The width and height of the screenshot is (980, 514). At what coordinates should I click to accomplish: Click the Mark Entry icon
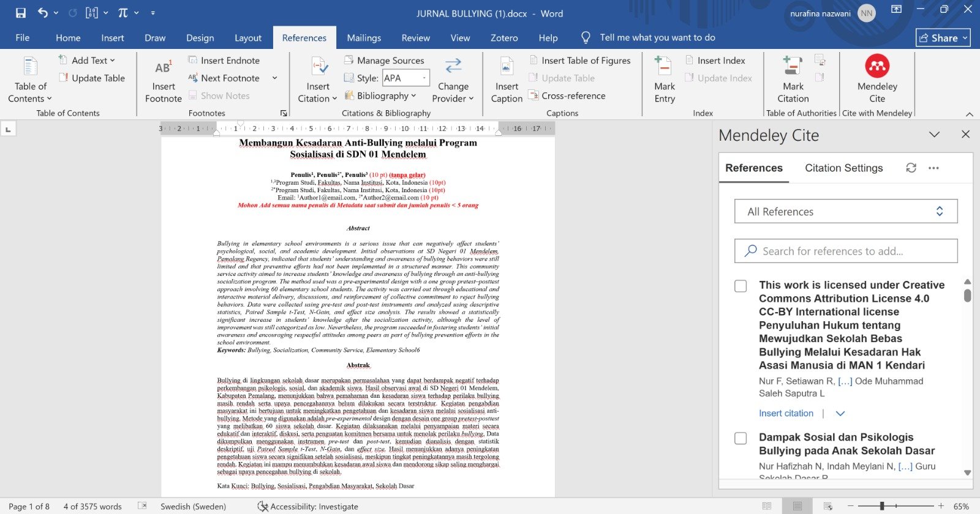tap(664, 69)
